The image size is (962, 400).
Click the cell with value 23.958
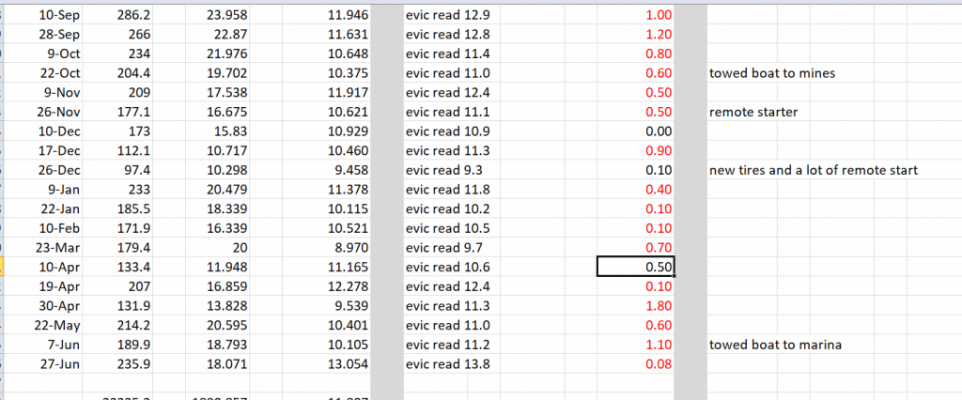[x=201, y=15]
